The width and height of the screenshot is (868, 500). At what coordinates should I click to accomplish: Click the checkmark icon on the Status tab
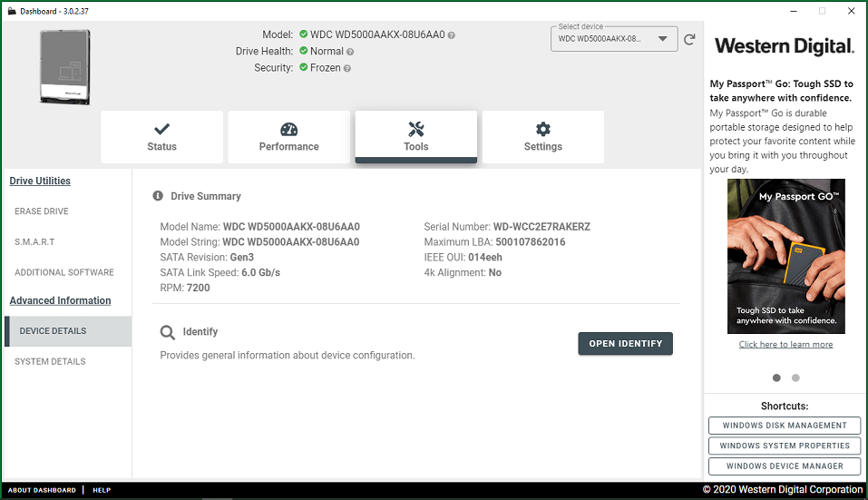[x=161, y=129]
